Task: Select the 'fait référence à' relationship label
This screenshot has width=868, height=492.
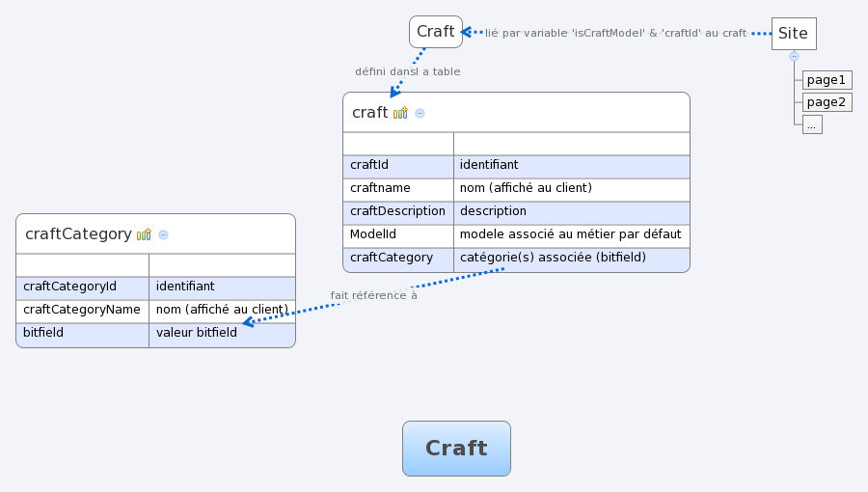Action: point(373,295)
